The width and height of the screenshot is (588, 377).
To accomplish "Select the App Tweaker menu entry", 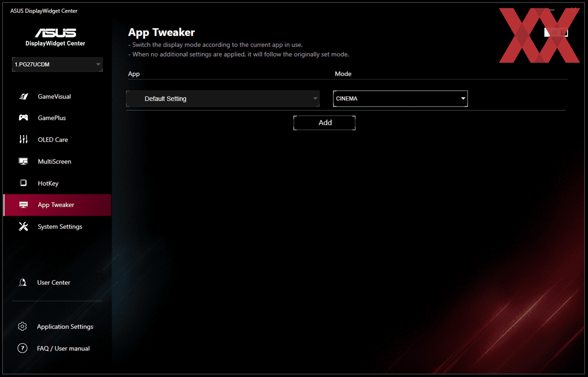I will [57, 205].
